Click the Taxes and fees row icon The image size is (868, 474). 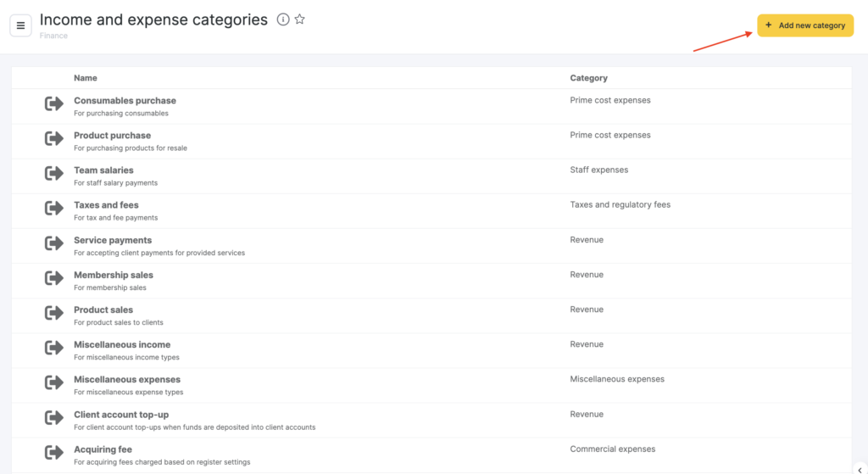(54, 208)
